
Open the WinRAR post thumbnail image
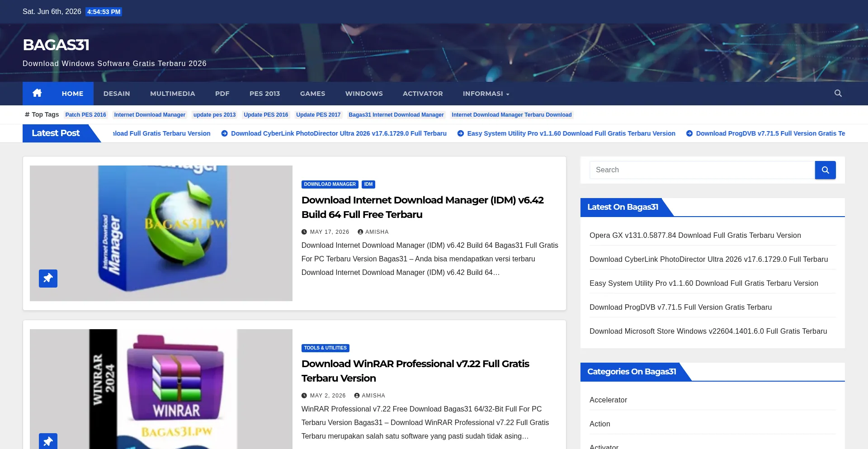coord(161,389)
